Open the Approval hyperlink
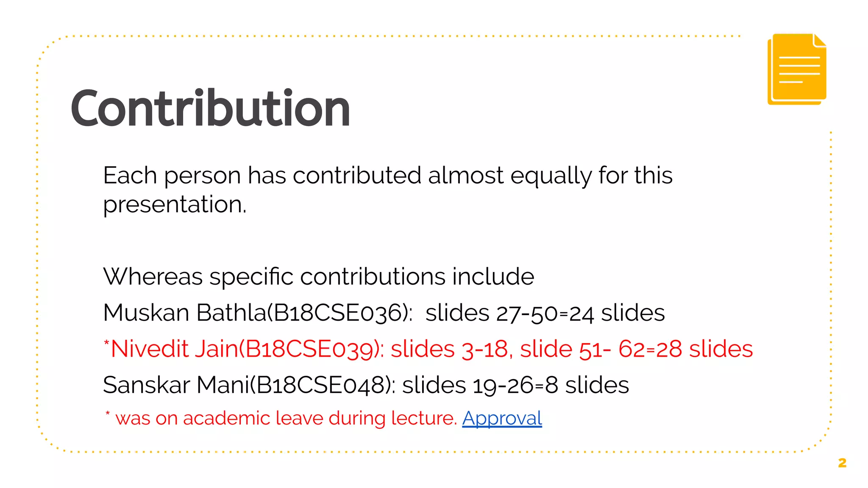 tap(502, 419)
